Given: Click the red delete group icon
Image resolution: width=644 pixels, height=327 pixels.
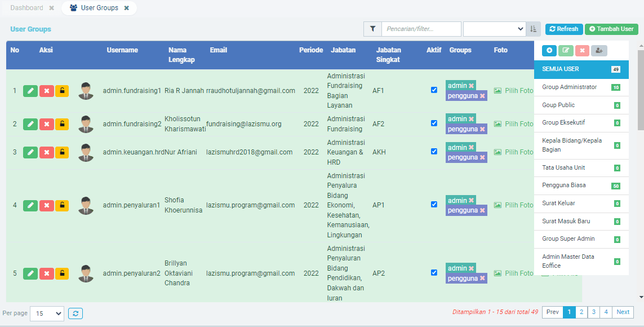Looking at the screenshot, I should point(583,51).
